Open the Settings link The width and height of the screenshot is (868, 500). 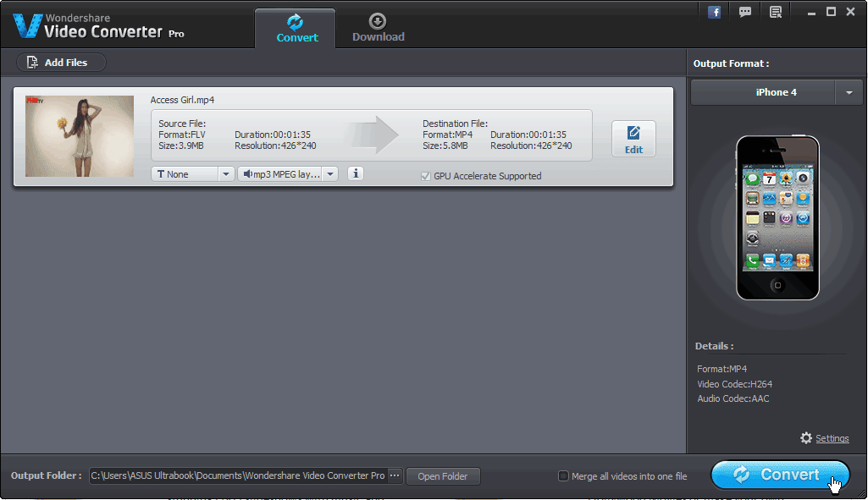(832, 438)
